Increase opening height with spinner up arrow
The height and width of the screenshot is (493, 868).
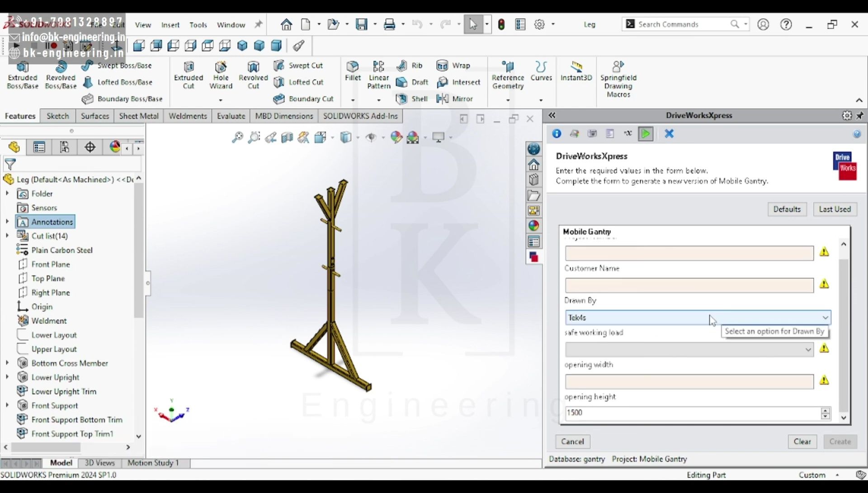[x=826, y=410]
